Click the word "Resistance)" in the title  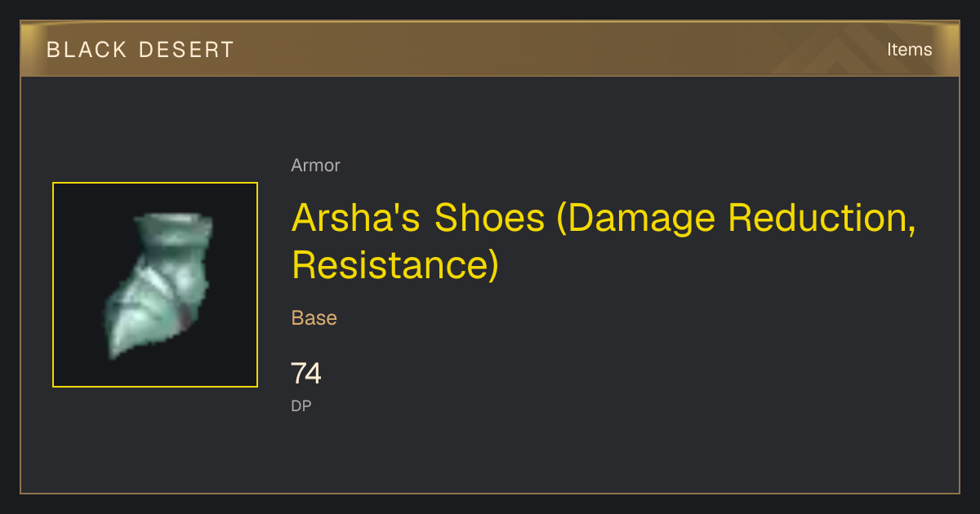click(395, 265)
